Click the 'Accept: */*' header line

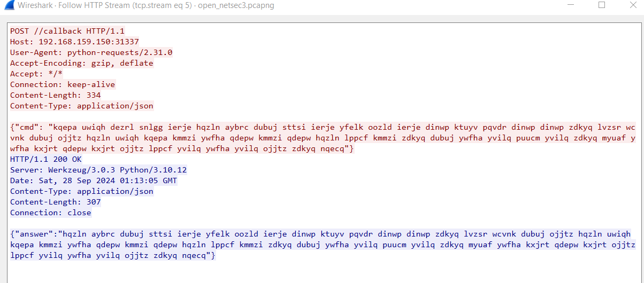point(36,74)
